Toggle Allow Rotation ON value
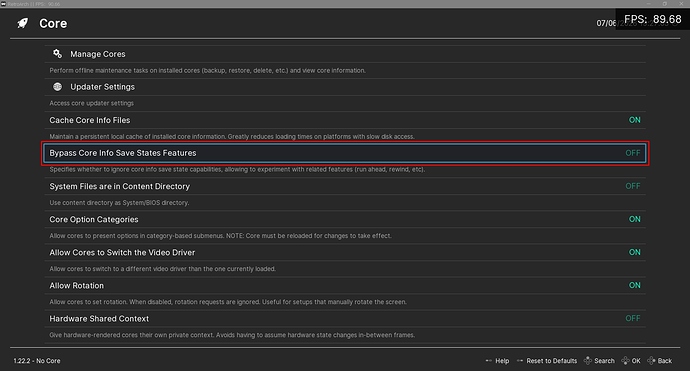Image resolution: width=690 pixels, height=371 pixels. [635, 285]
